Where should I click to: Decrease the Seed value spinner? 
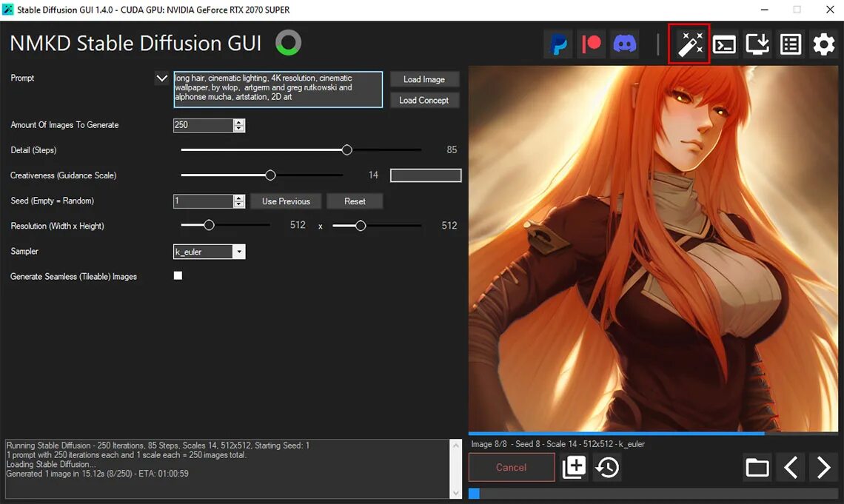click(x=239, y=204)
